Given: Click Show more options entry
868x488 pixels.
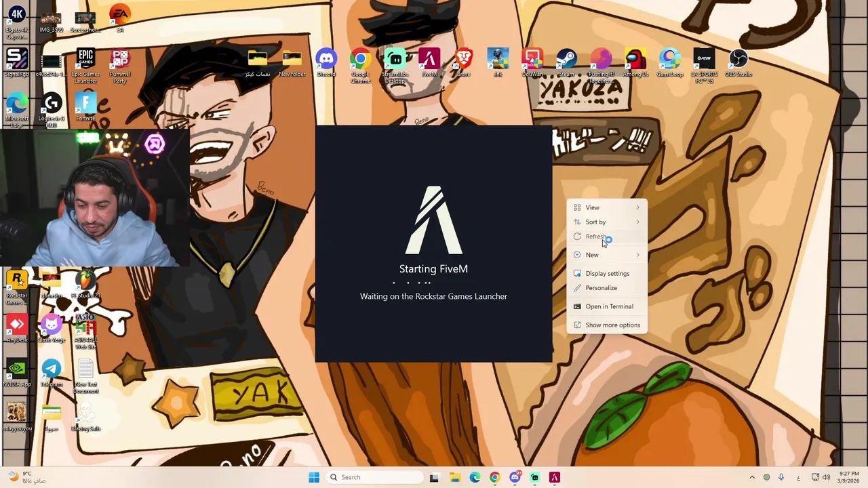Looking at the screenshot, I should 607,325.
